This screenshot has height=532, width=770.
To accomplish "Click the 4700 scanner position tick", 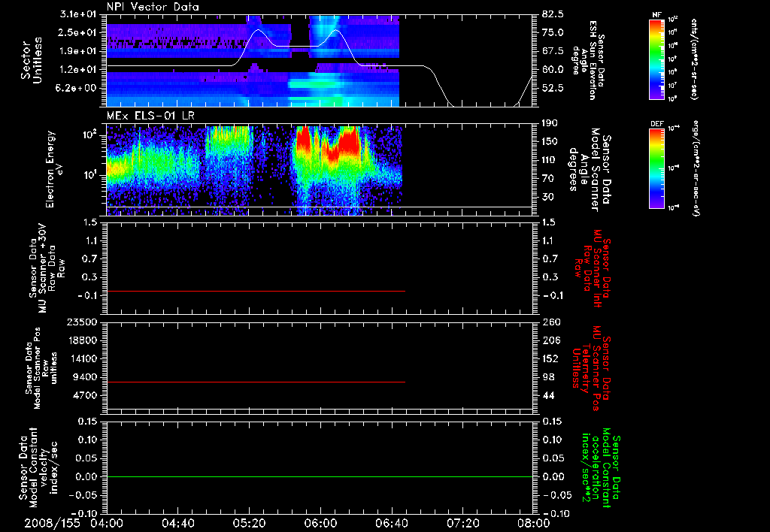I will pos(86,395).
